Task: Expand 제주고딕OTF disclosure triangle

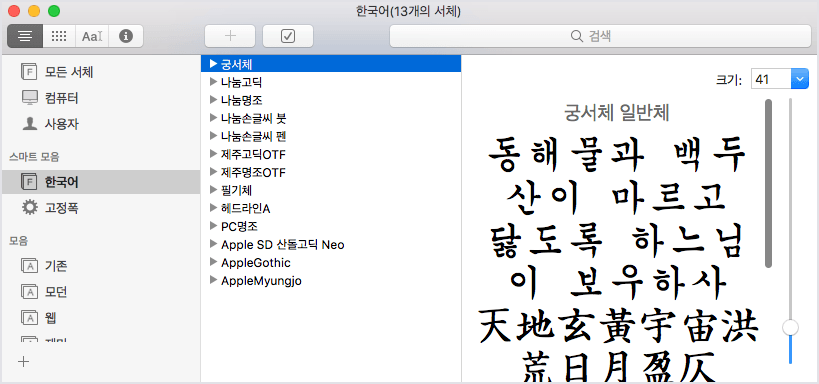Action: click(x=213, y=154)
